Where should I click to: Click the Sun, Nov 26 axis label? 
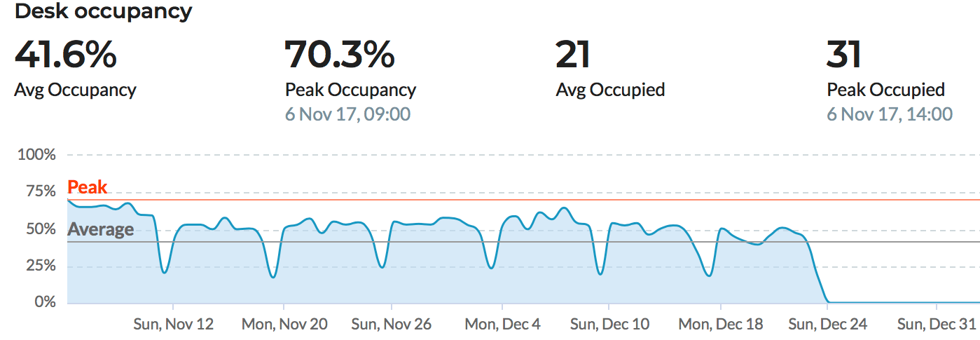[392, 325]
